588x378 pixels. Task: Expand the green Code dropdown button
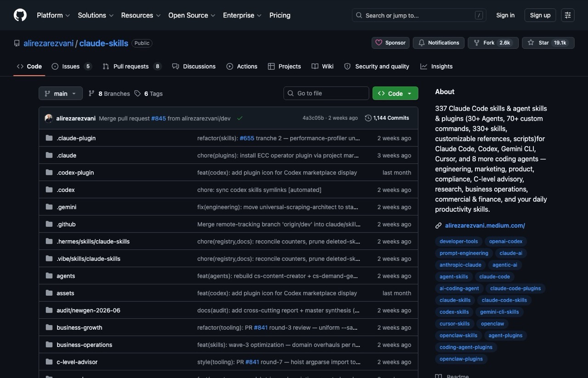395,93
